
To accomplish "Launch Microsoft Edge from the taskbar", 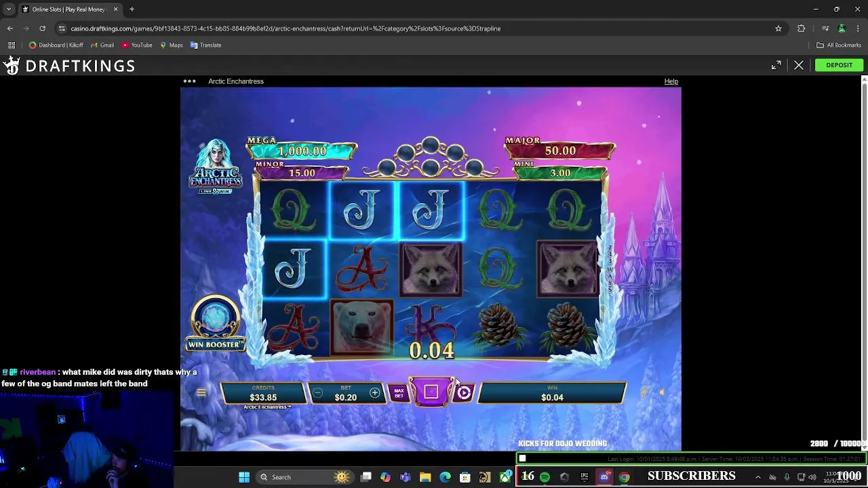I will [445, 477].
